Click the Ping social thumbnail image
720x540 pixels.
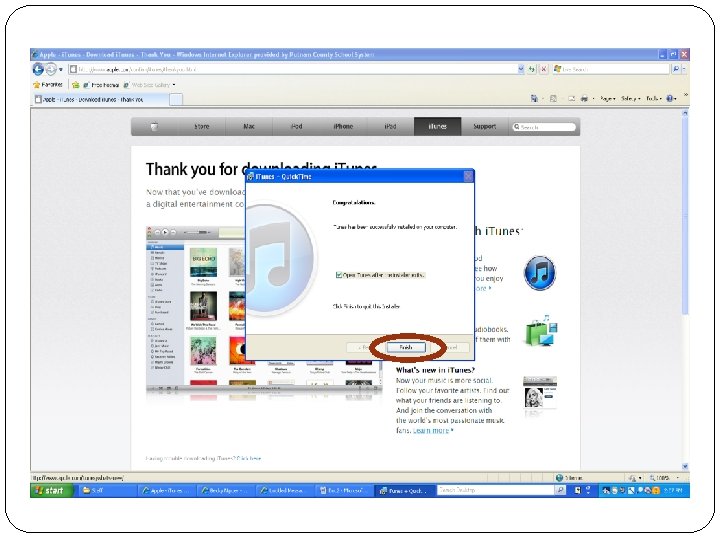[x=540, y=394]
